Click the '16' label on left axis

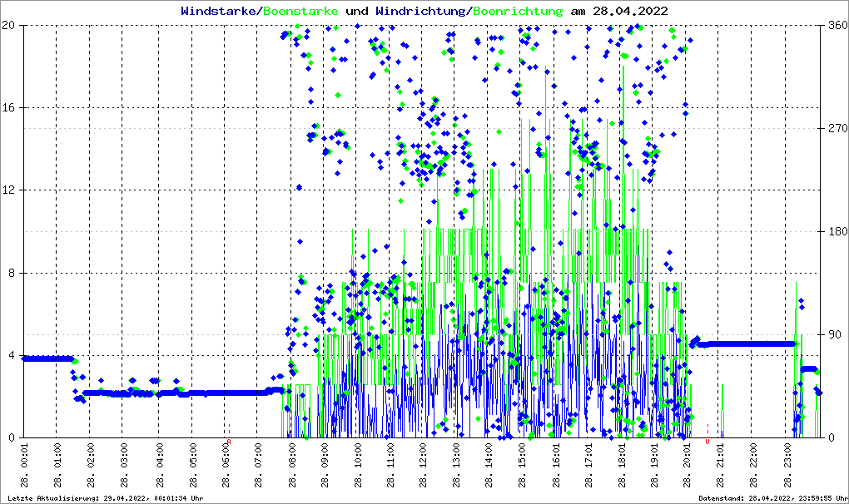(10, 107)
